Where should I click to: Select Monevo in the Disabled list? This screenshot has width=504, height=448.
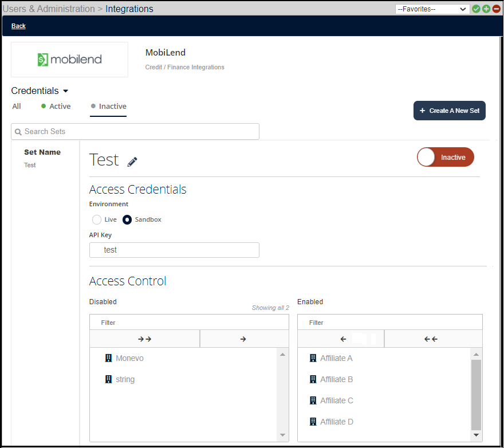[129, 358]
